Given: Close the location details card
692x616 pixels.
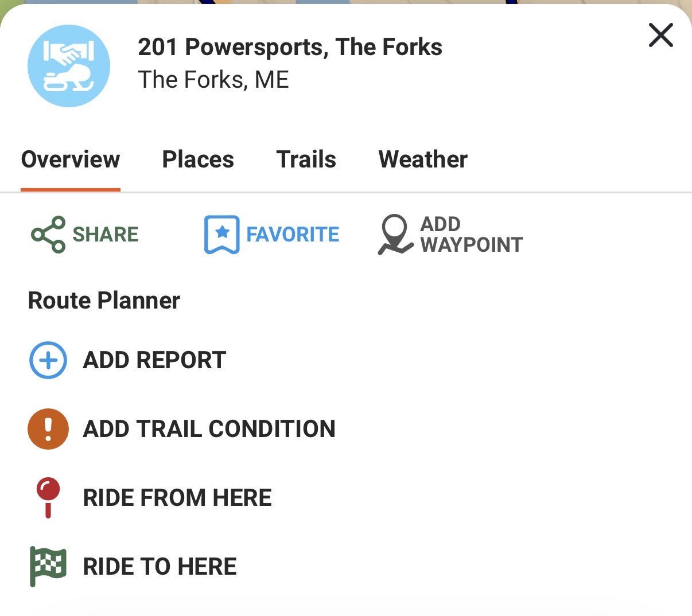Looking at the screenshot, I should (x=660, y=35).
